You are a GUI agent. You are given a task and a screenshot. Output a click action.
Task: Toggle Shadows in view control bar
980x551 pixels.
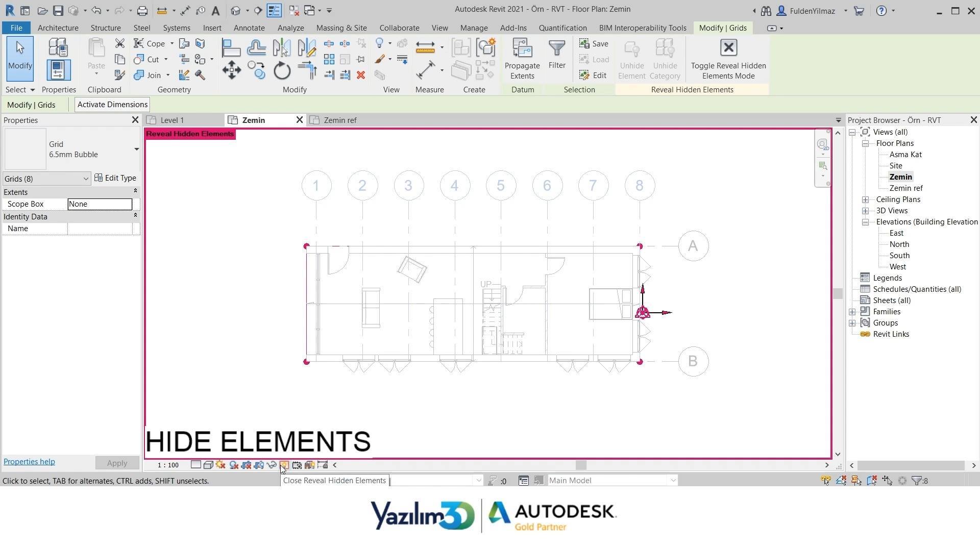pos(233,465)
